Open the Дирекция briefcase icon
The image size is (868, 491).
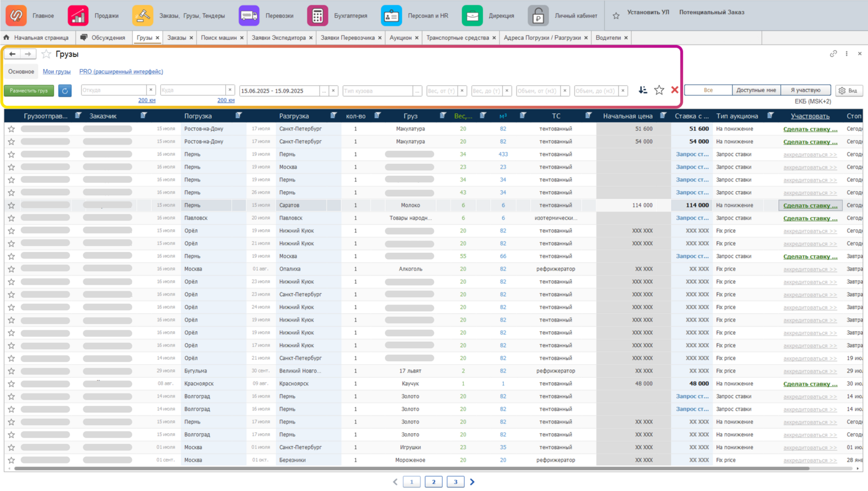[x=472, y=16]
